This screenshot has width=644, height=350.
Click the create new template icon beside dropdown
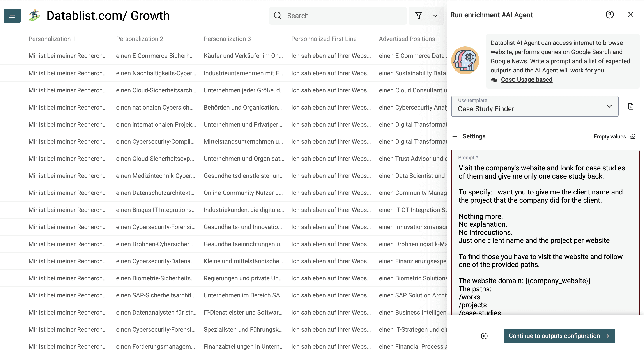(x=631, y=106)
